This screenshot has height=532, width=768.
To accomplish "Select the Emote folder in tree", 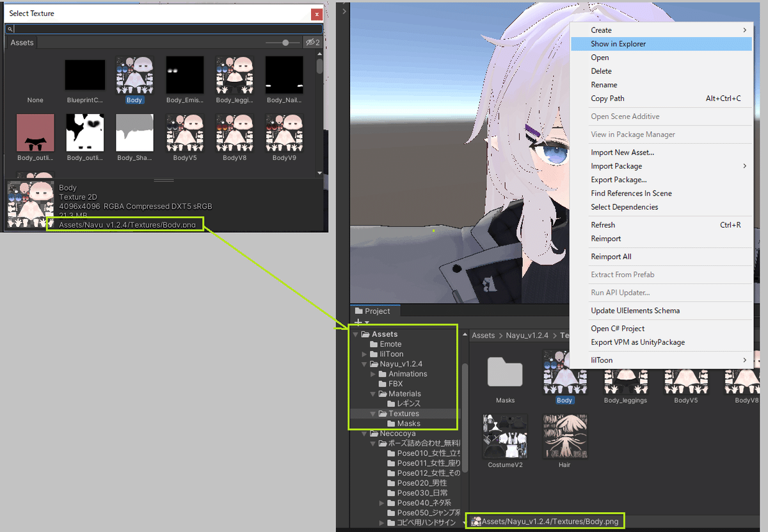I will [385, 344].
